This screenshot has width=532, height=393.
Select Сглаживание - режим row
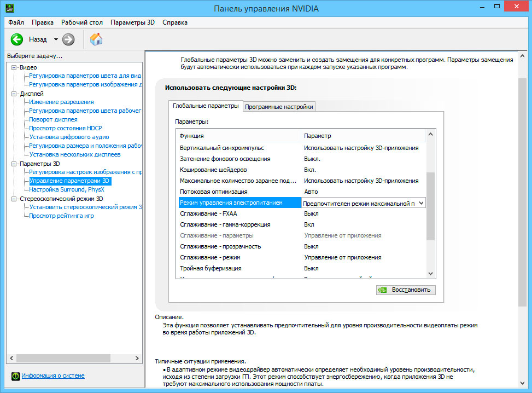click(301, 257)
